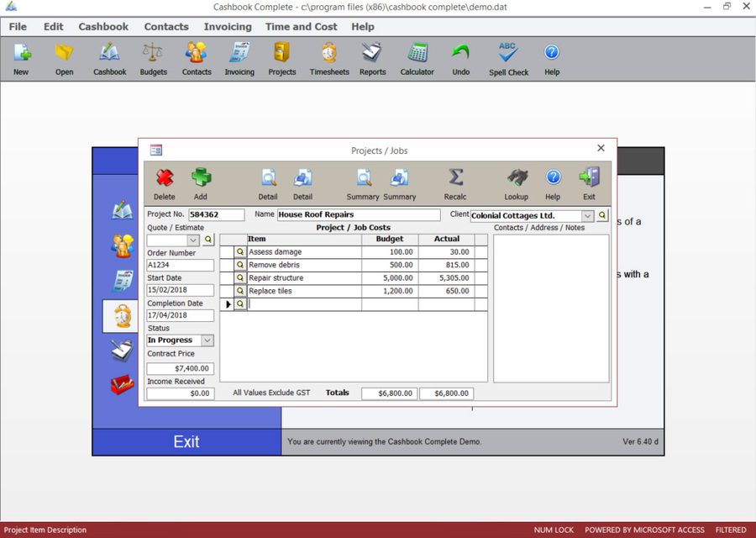
Task: Click magnifier beside Repair structure row
Action: 240,278
